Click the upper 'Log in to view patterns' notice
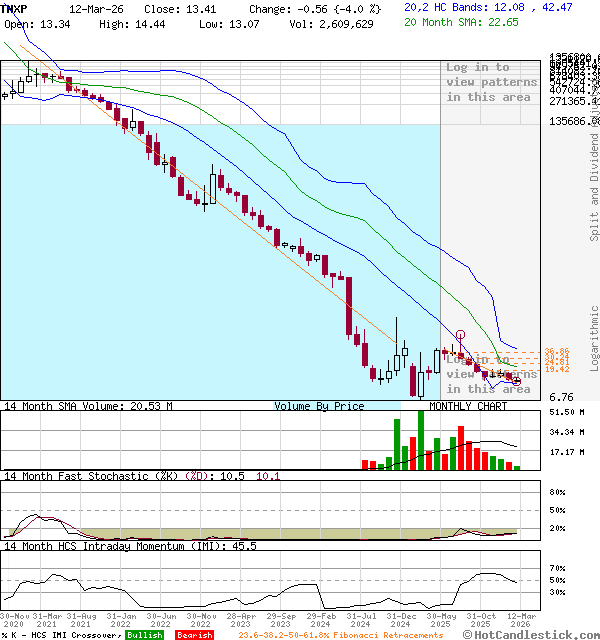 tap(491, 82)
